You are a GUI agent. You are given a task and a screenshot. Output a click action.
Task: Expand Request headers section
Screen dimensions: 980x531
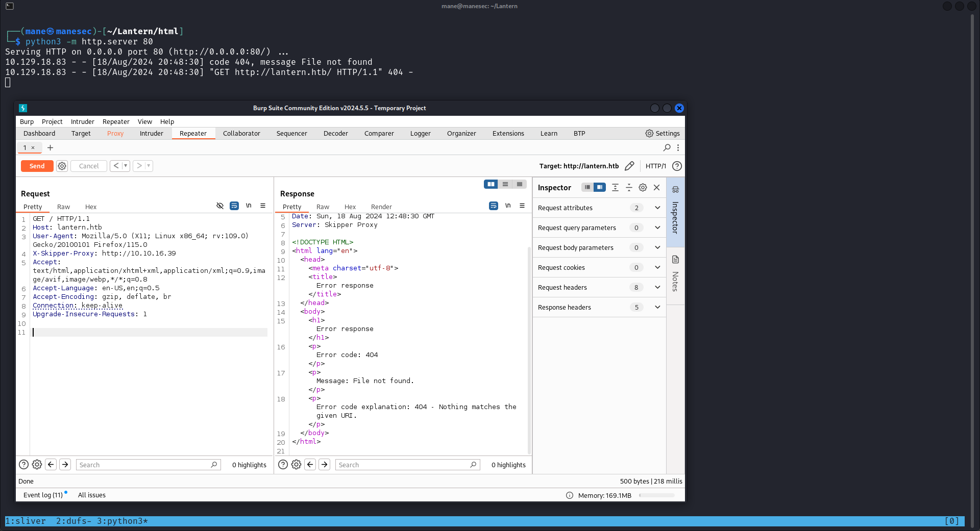599,288
